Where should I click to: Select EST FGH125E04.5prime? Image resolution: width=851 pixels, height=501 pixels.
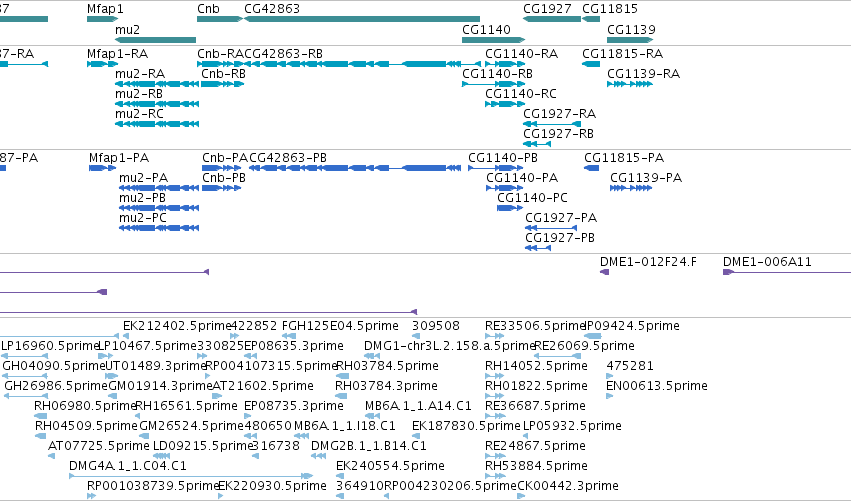pos(340,326)
